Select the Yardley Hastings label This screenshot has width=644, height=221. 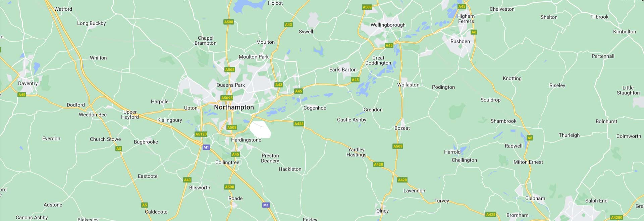[356, 152]
